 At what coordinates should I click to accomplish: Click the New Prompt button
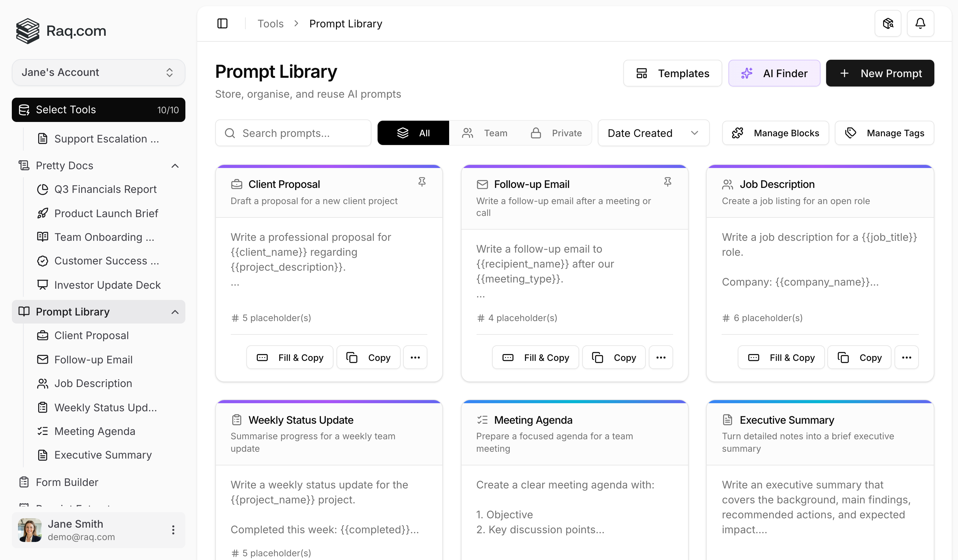pyautogui.click(x=880, y=73)
